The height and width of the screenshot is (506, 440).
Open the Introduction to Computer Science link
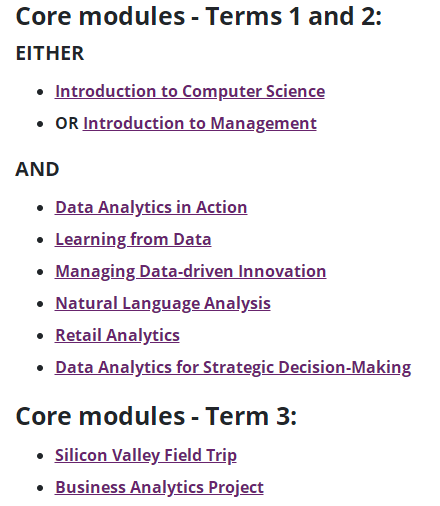[x=190, y=91]
